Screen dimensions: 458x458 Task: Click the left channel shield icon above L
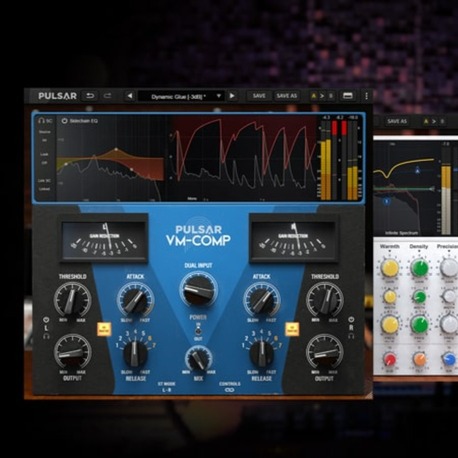(46, 319)
